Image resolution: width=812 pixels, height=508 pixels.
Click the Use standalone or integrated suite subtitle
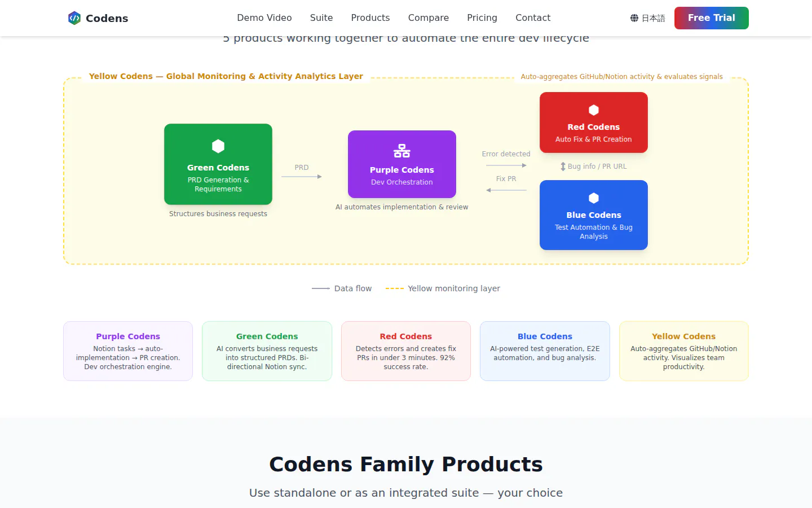(x=406, y=493)
